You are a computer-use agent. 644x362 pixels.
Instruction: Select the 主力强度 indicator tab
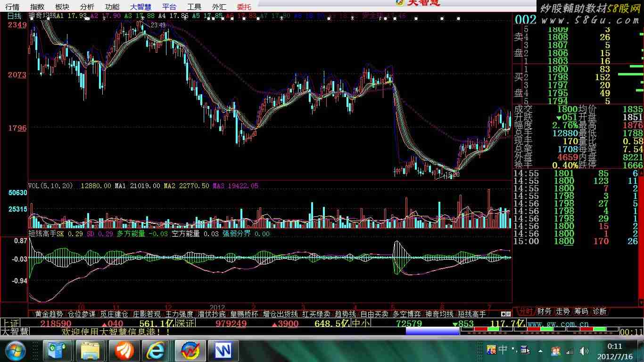[x=179, y=314]
